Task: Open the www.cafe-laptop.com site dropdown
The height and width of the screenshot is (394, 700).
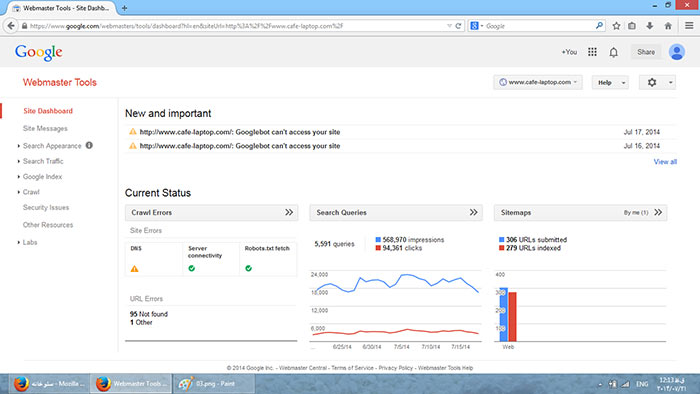Action: (x=538, y=82)
